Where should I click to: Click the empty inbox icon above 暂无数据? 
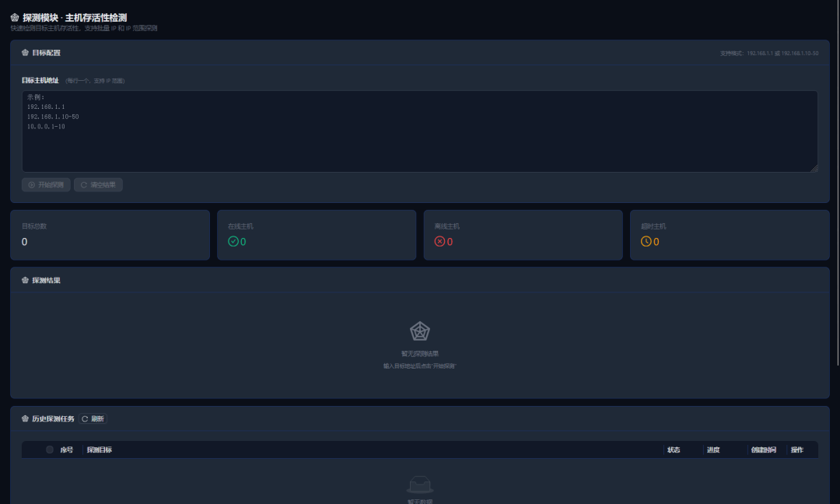(x=420, y=485)
